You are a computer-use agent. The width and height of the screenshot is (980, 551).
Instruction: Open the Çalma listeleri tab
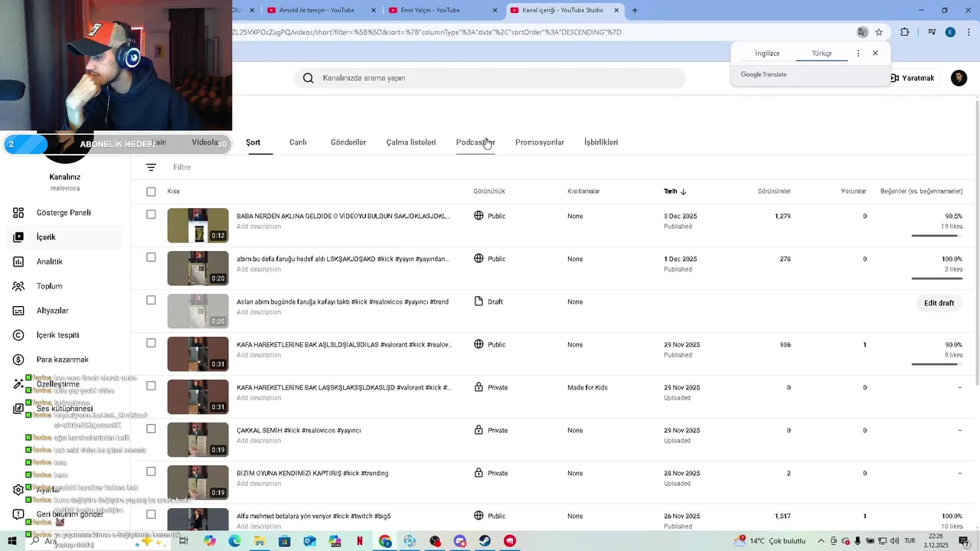[411, 142]
